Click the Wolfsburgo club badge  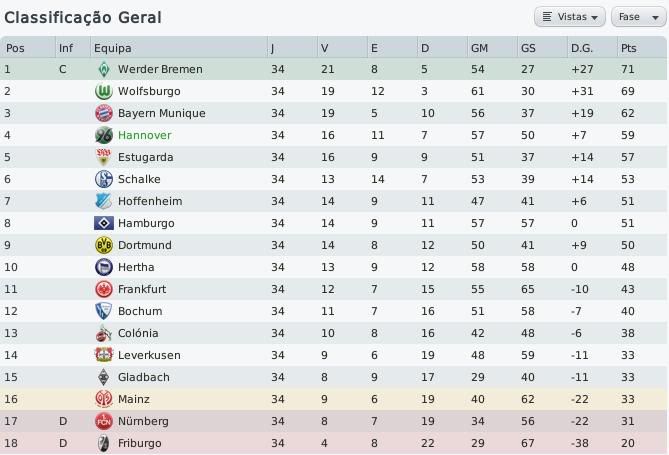[x=103, y=92]
